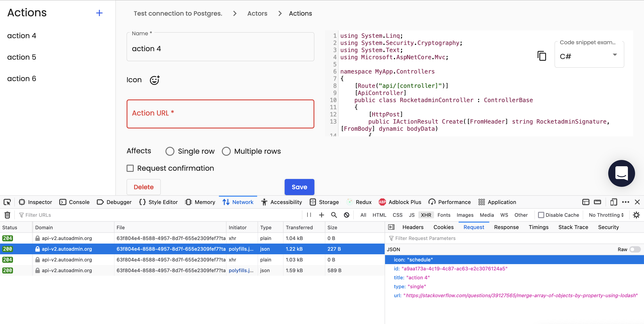Check the Request confirmation checkbox
This screenshot has width=644, height=324.
(x=130, y=168)
